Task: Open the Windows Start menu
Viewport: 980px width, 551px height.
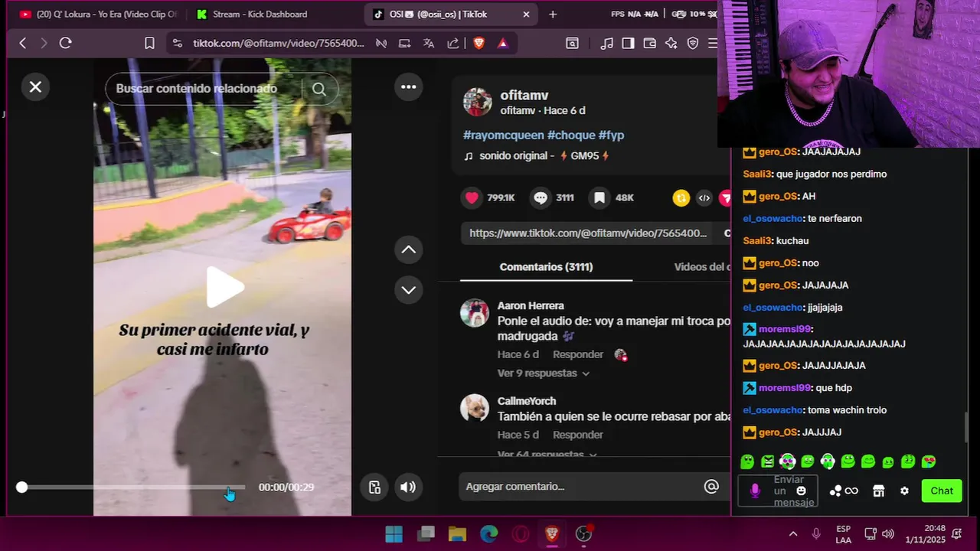Action: (x=394, y=533)
